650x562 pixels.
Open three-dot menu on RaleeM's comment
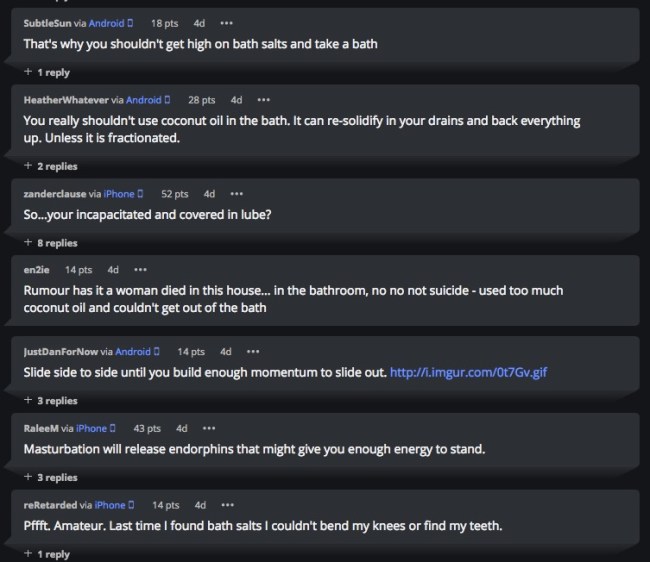[208, 428]
